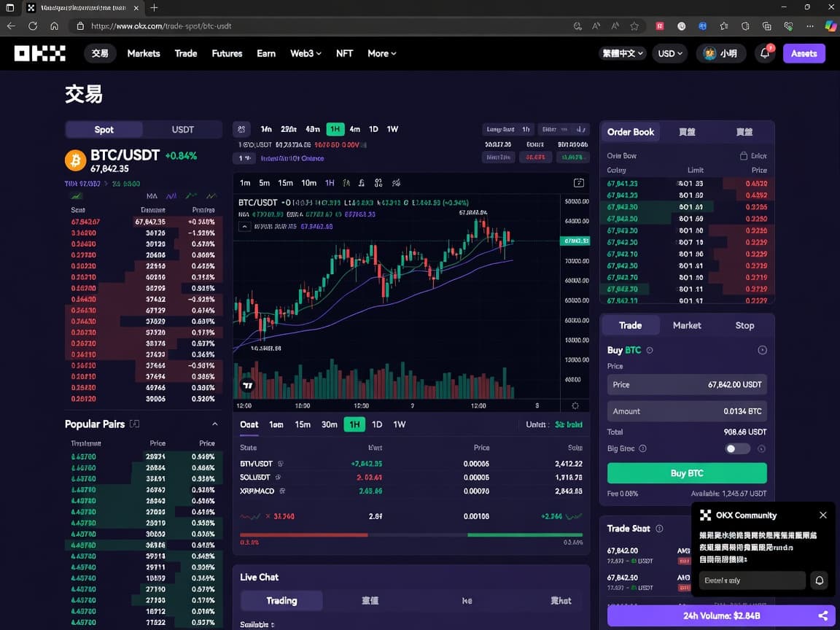This screenshot has height=630, width=840.
Task: Click the 24h Volume bar
Action: [721, 616]
